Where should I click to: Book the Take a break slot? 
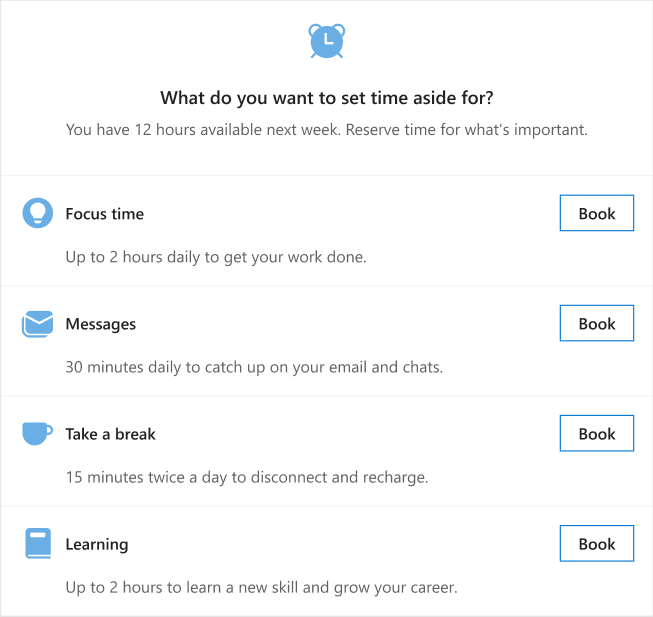tap(597, 433)
